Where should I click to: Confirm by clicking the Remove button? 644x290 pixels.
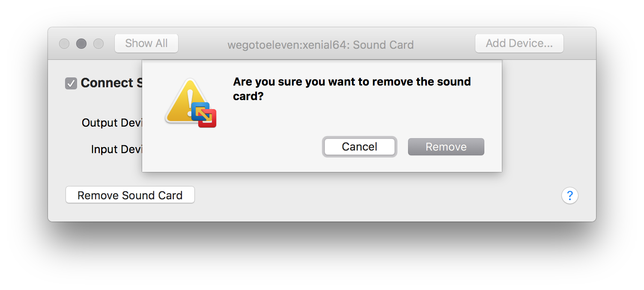point(446,147)
